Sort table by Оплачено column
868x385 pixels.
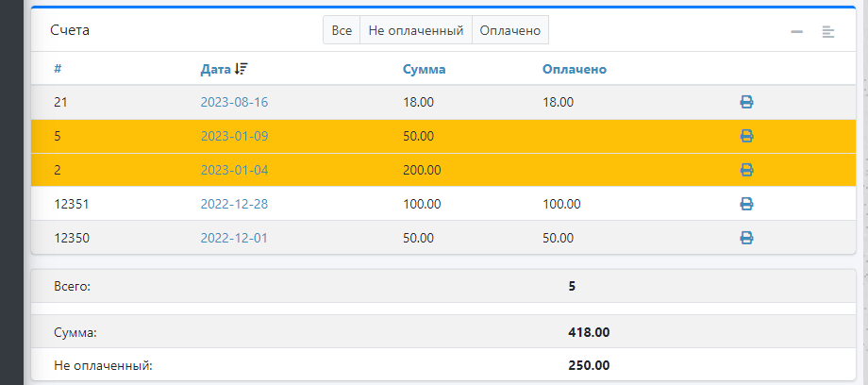574,69
